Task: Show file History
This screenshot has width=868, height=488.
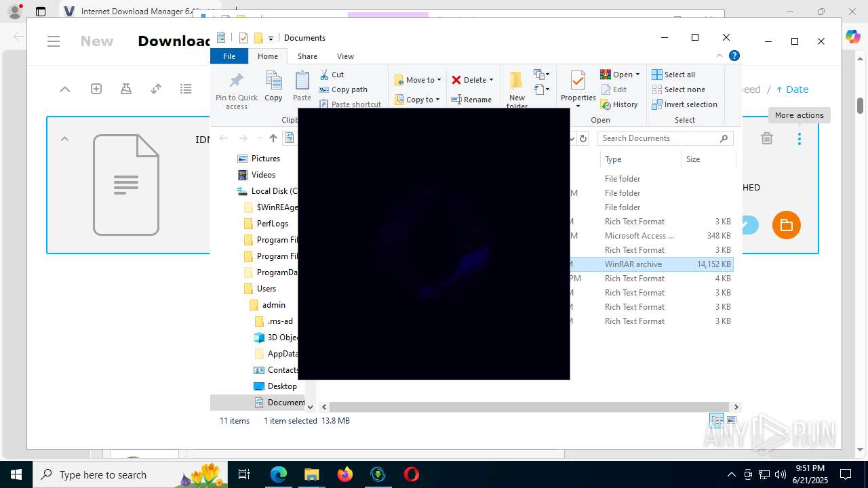Action: coord(619,104)
